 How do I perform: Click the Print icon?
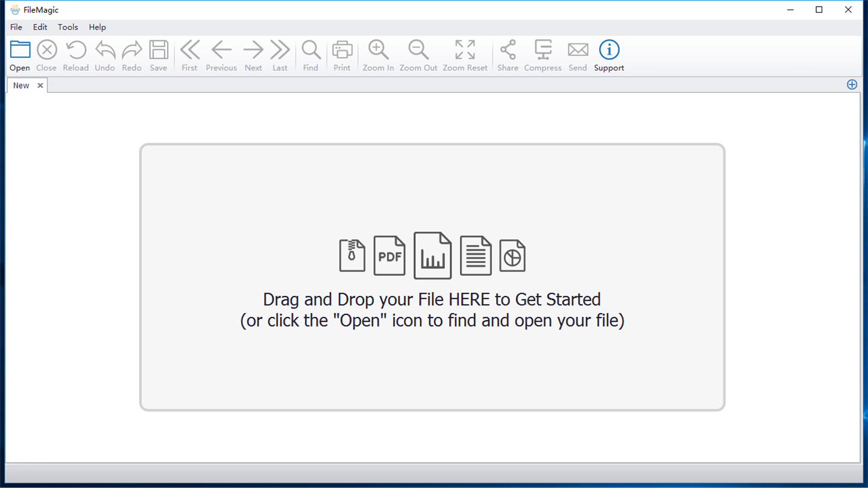(x=342, y=50)
